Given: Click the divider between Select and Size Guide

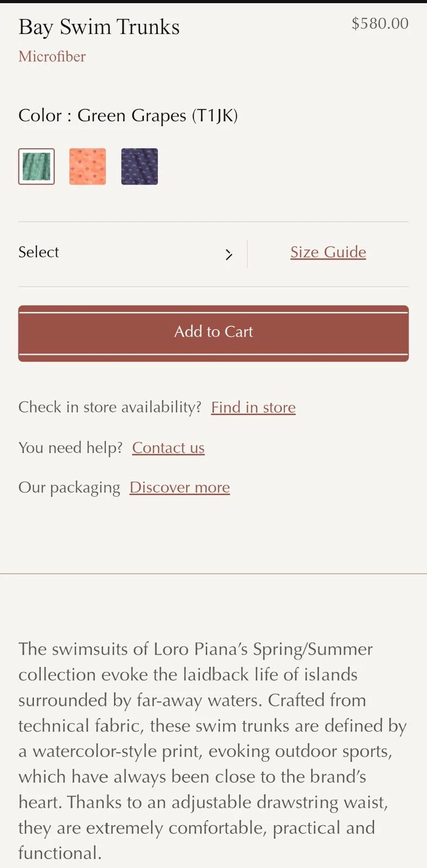Looking at the screenshot, I should pyautogui.click(x=248, y=254).
